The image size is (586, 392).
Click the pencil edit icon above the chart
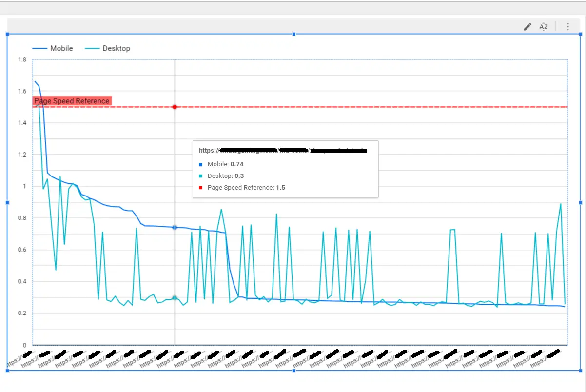527,27
